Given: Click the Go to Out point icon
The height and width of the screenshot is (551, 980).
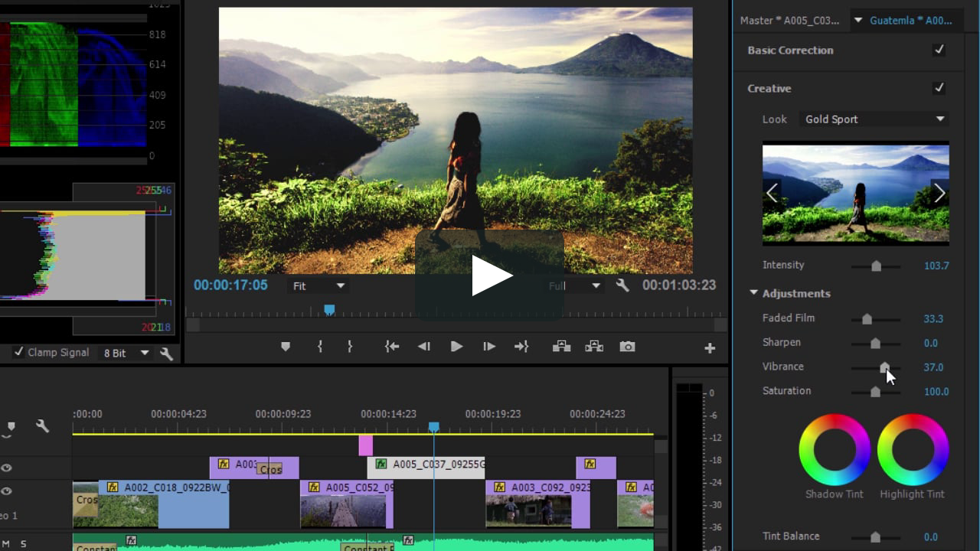Looking at the screenshot, I should pos(521,347).
